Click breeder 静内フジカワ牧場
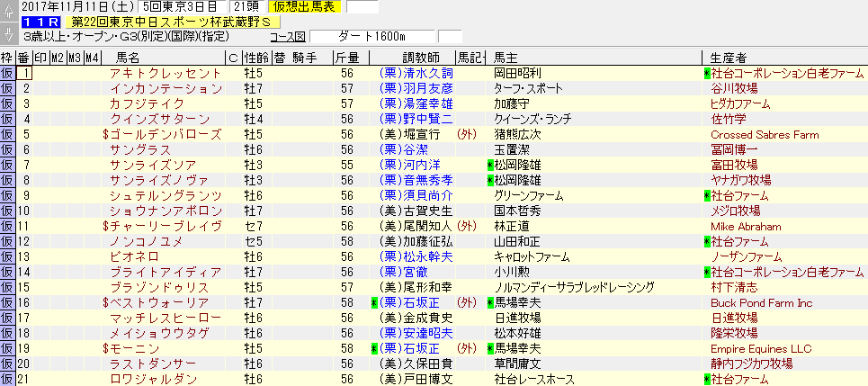 tap(751, 364)
